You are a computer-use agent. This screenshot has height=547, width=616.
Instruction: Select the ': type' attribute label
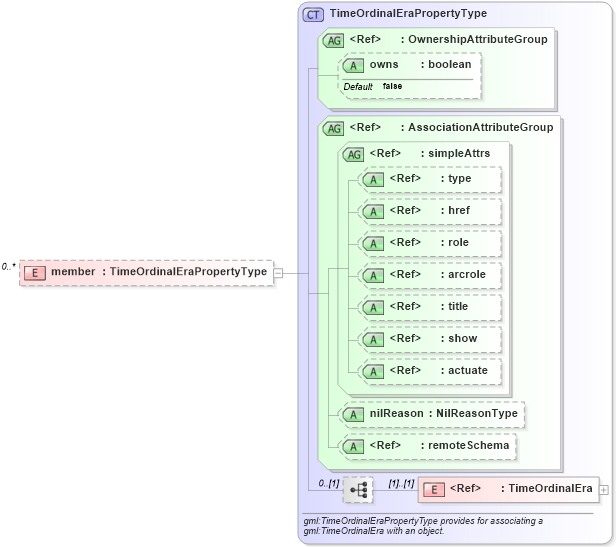pos(456,178)
